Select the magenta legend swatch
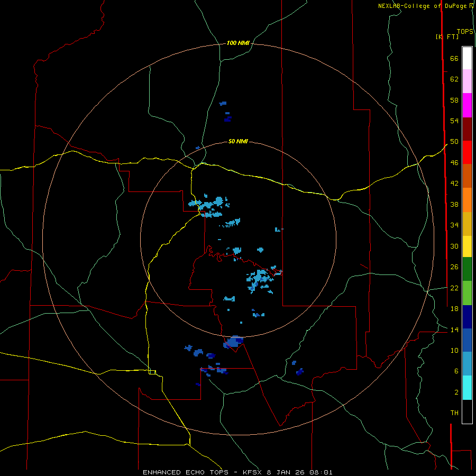Image resolution: width=476 pixels, height=476 pixels. (467, 105)
